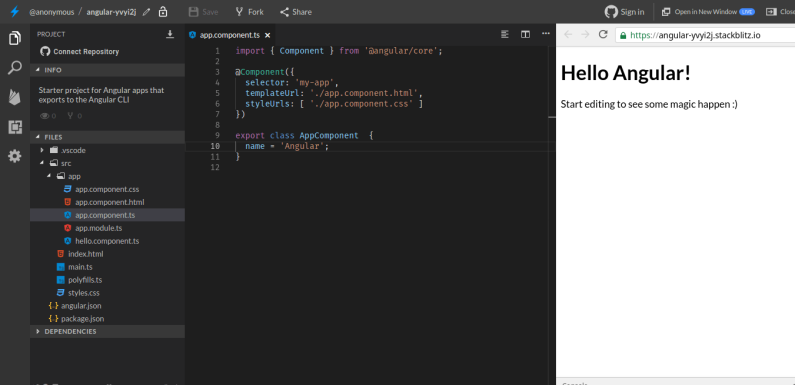Open the Search icon in the sidebar
This screenshot has height=385, width=795.
coord(15,67)
